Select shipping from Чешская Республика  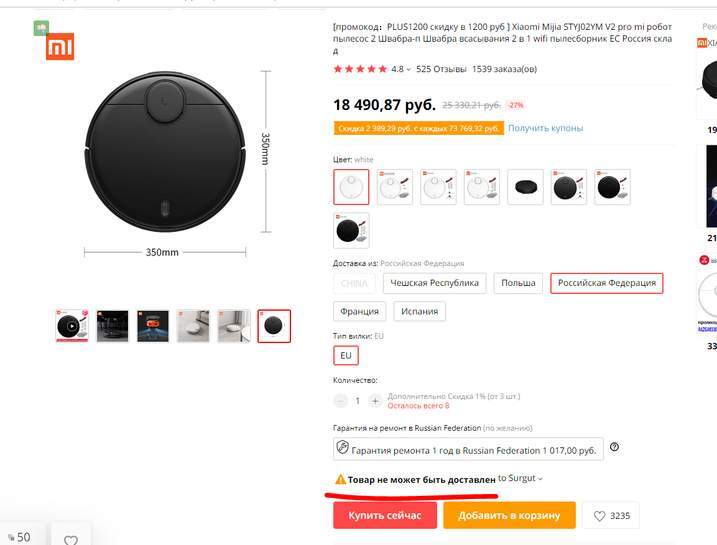tap(434, 283)
